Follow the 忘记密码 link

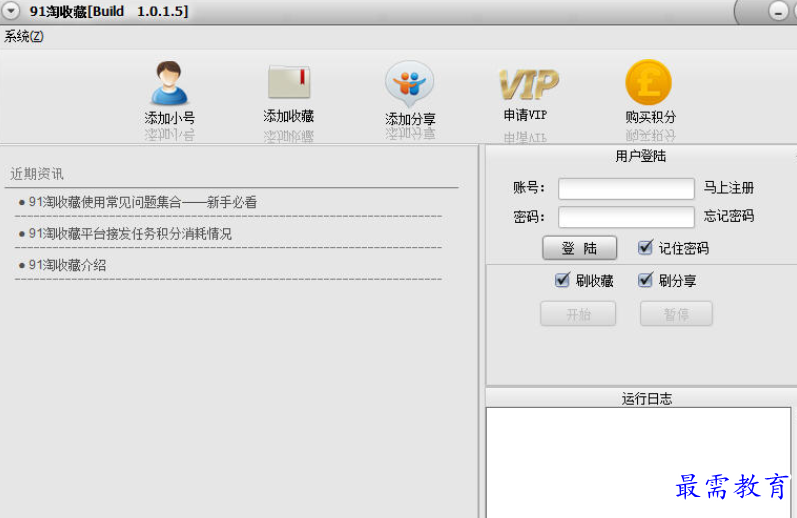728,216
